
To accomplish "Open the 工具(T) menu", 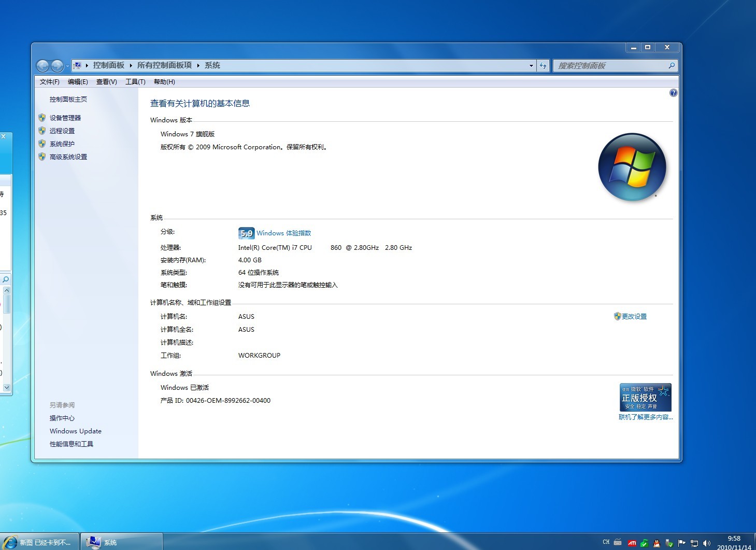I will [x=135, y=82].
